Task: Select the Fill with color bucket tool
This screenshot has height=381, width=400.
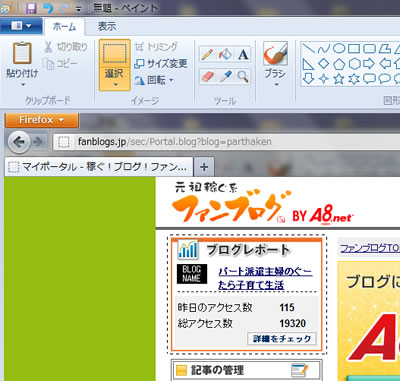Action: tap(225, 54)
